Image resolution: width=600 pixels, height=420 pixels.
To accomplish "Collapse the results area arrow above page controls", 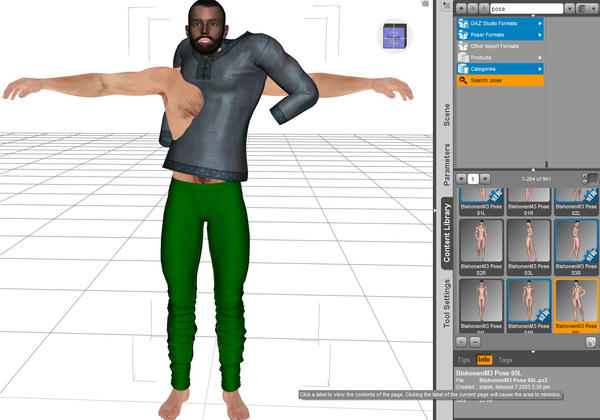I will tap(533, 169).
